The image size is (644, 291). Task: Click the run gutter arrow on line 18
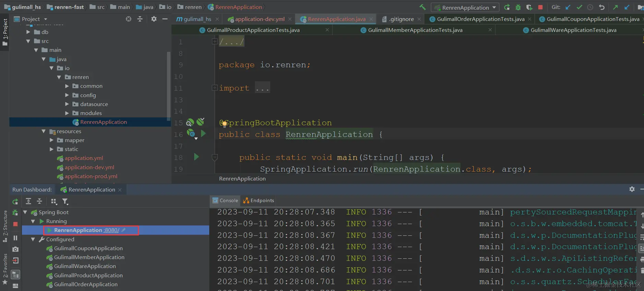[196, 157]
